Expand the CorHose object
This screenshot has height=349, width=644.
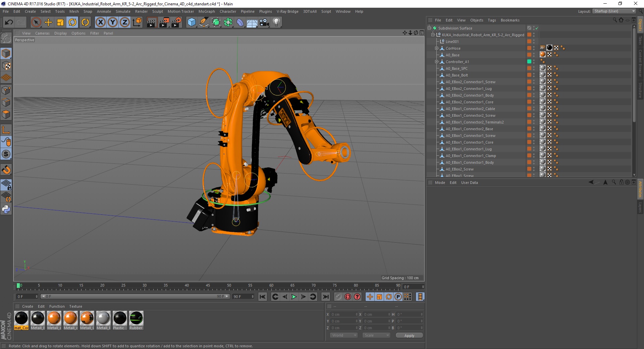[x=437, y=48]
